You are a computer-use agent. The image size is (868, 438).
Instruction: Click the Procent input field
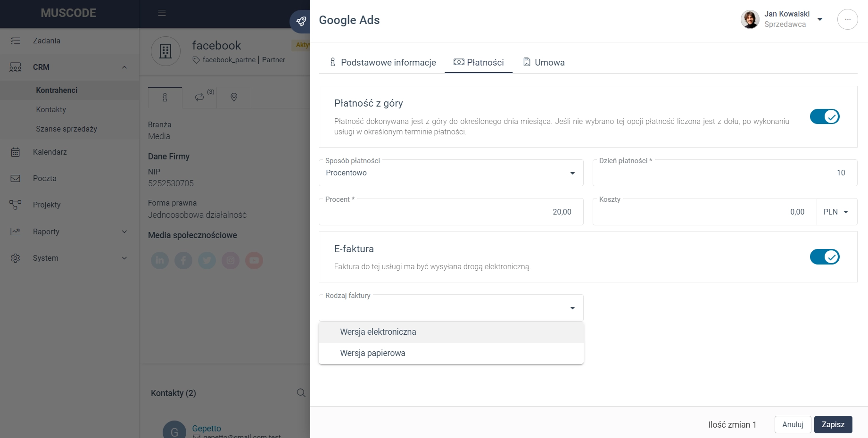click(x=451, y=212)
